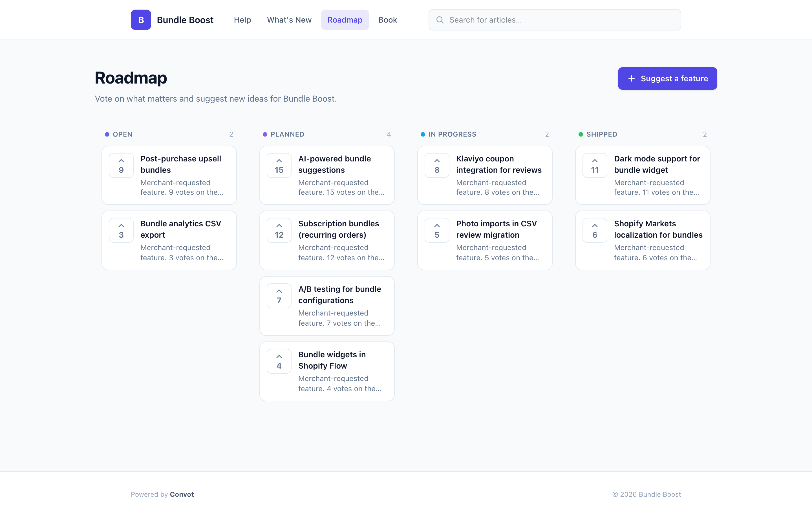Click the search magnifier icon
Screen dimensions: 812x508
pos(440,20)
